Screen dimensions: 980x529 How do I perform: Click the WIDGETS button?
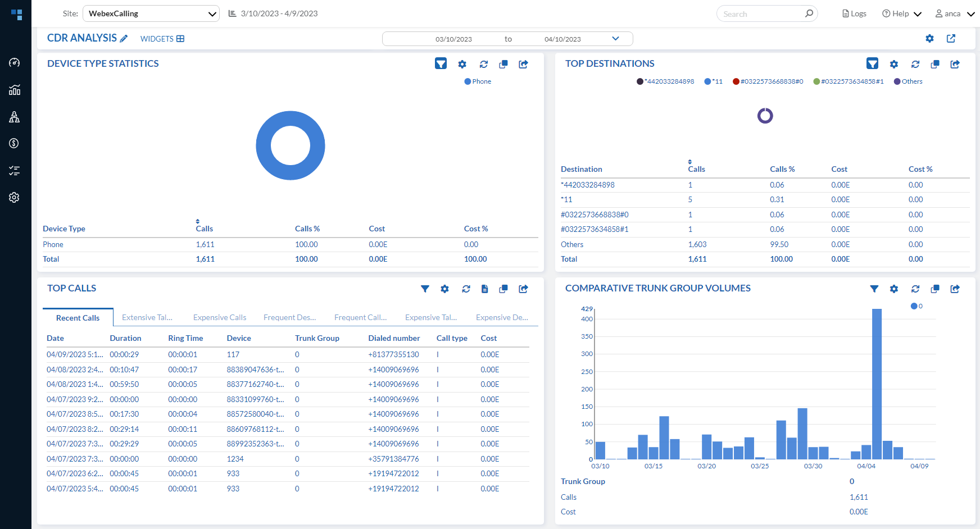coord(162,39)
